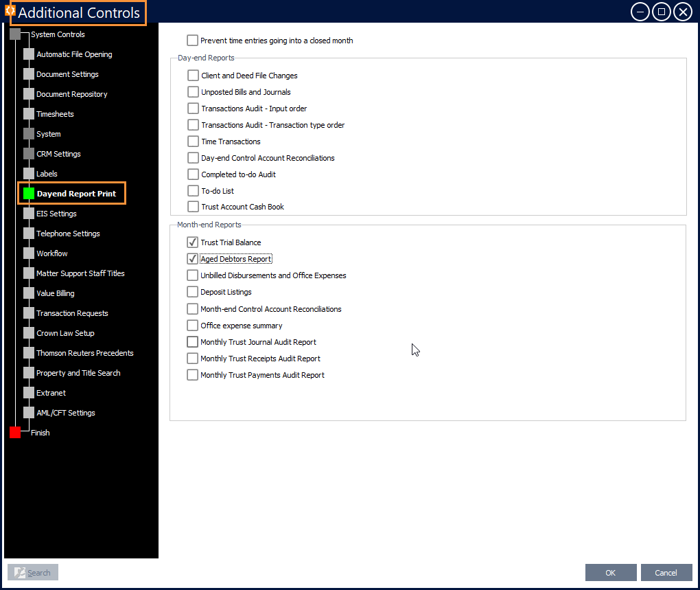Uncheck the Trust Trial Balance checkbox
The width and height of the screenshot is (700, 590).
(x=192, y=242)
